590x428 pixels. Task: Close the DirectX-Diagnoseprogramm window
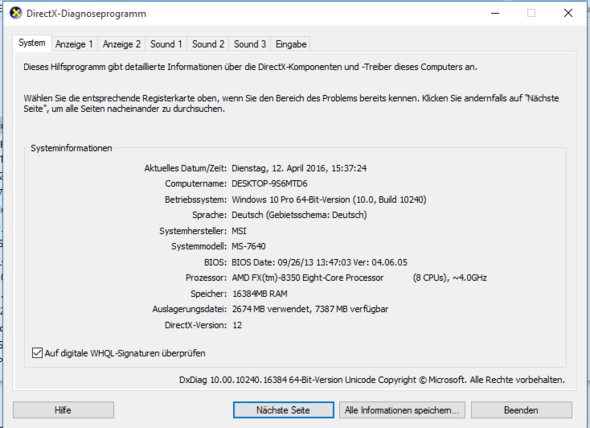pyautogui.click(x=568, y=13)
